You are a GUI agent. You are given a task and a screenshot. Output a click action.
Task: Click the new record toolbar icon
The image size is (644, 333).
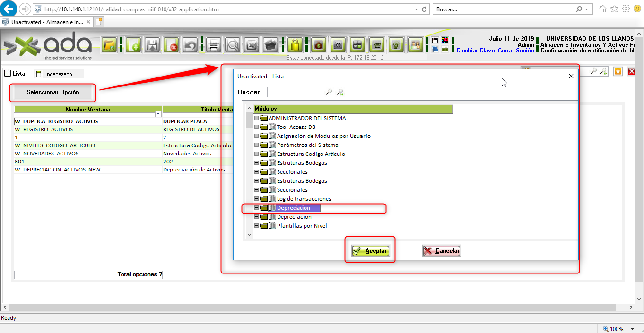[133, 45]
